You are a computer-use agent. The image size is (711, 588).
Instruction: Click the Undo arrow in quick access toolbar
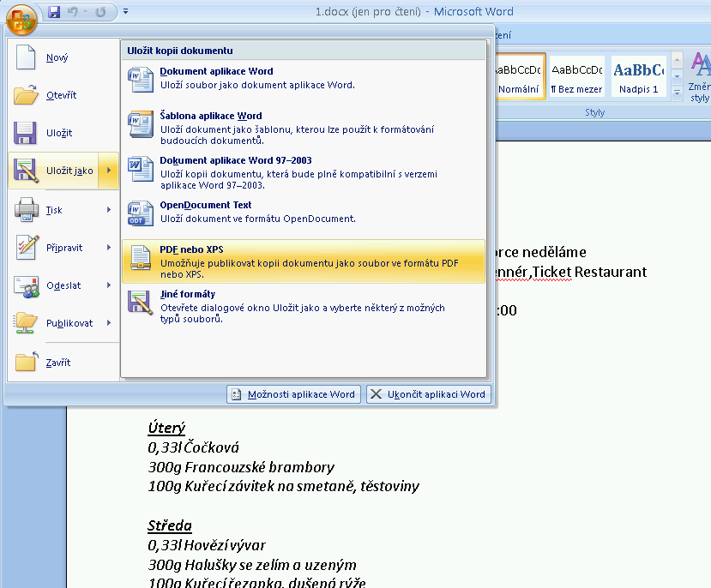tap(73, 12)
